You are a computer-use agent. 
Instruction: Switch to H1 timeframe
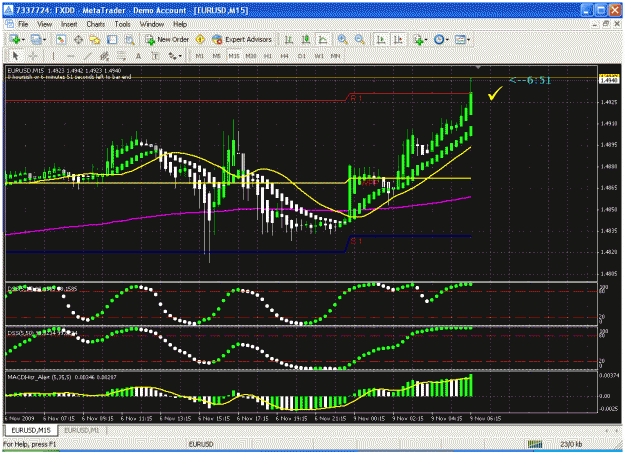point(268,56)
